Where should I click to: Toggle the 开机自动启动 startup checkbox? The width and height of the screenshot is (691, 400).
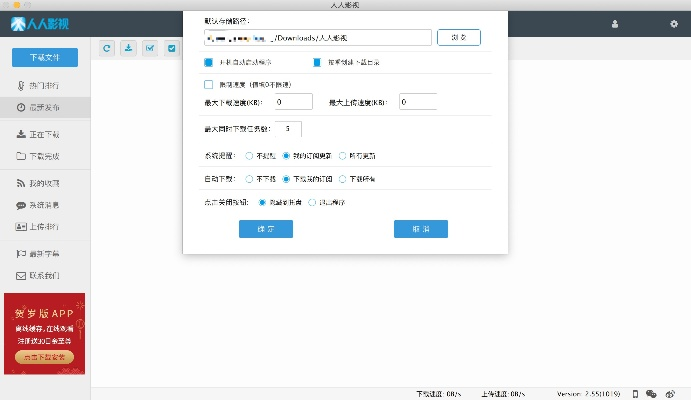(209, 62)
